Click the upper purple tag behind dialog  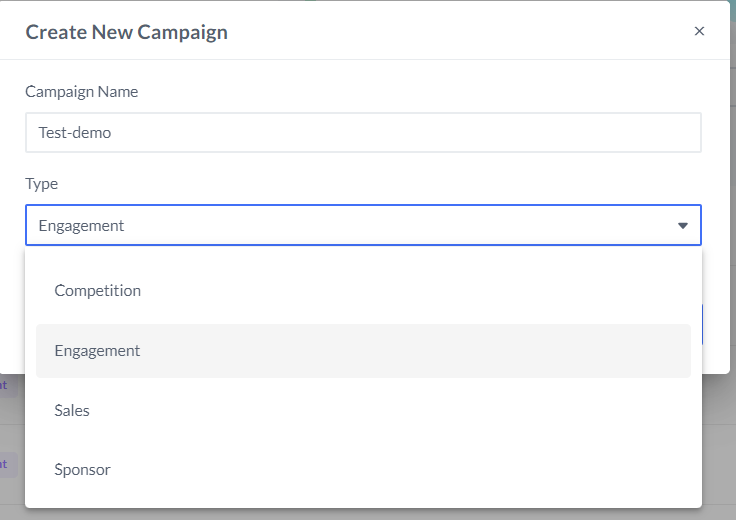coord(5,385)
